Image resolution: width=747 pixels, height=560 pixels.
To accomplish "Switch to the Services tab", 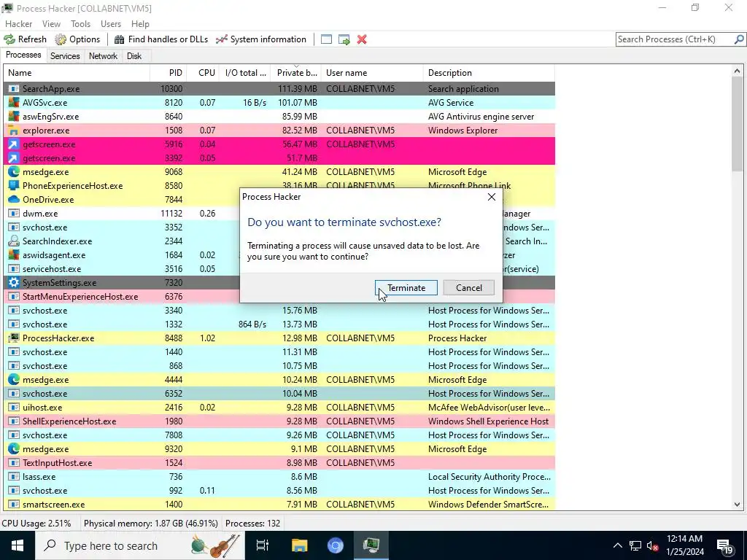I will click(x=65, y=56).
